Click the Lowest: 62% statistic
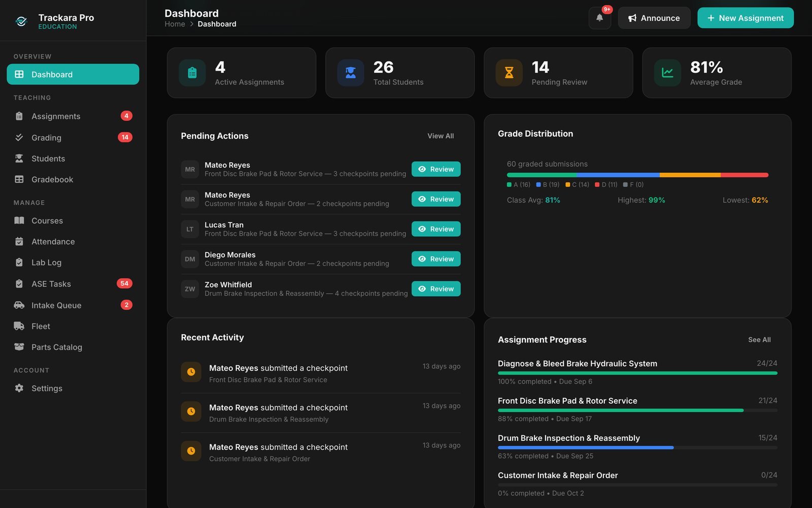 click(x=745, y=200)
